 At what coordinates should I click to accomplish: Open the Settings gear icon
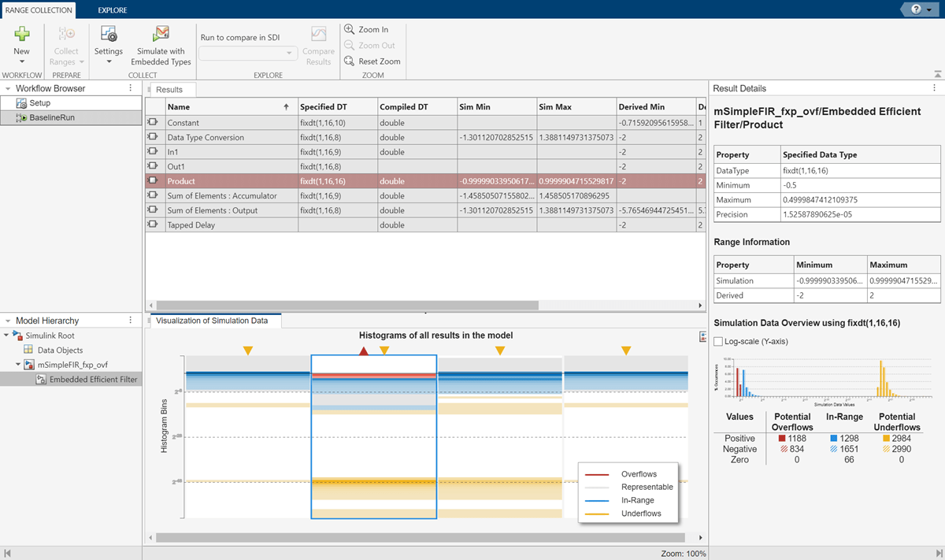[x=109, y=33]
